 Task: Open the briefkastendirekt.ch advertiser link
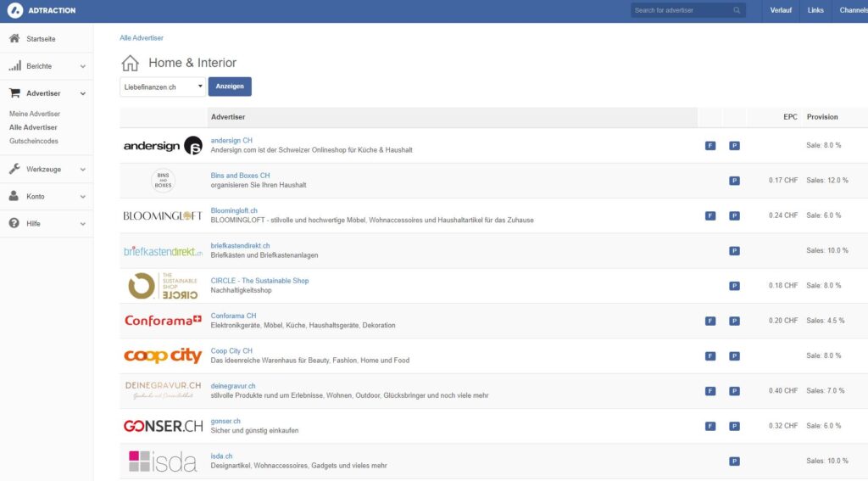[x=240, y=245]
